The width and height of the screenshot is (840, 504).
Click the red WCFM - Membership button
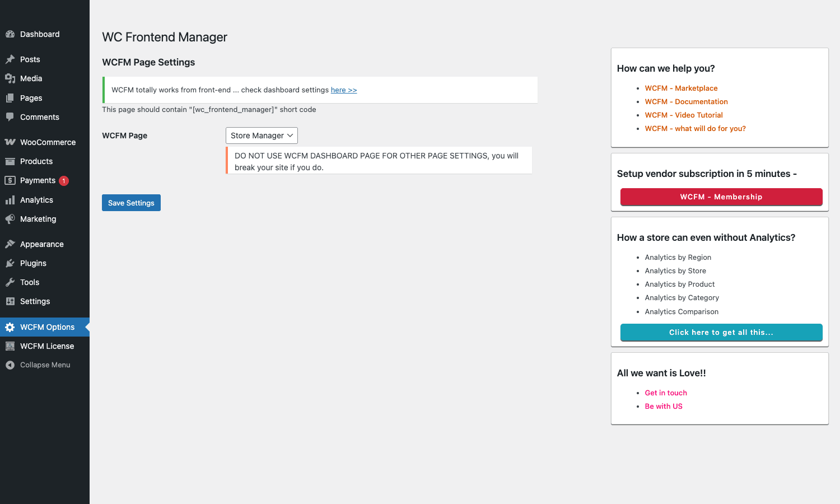coord(721,197)
